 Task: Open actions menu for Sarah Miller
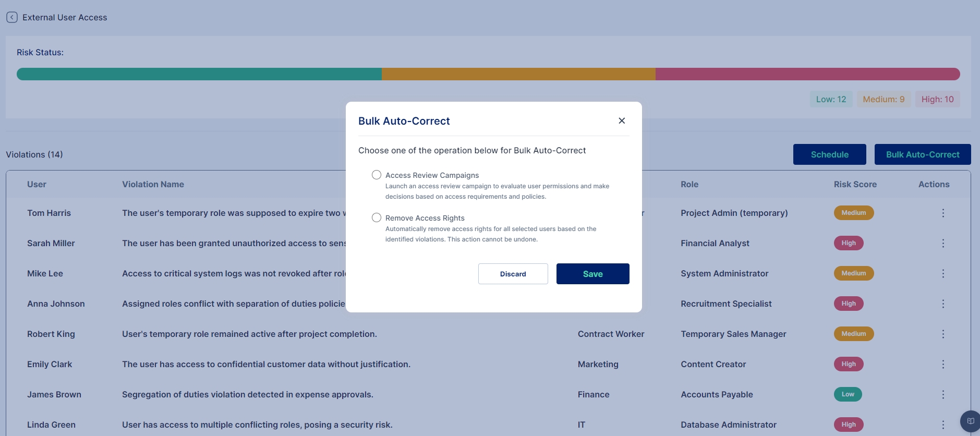tap(942, 244)
